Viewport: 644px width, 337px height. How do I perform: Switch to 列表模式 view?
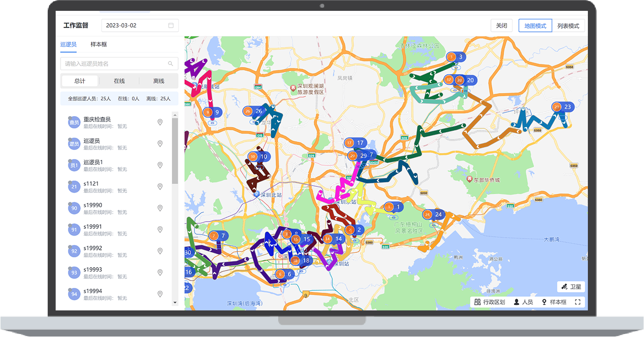tap(568, 26)
